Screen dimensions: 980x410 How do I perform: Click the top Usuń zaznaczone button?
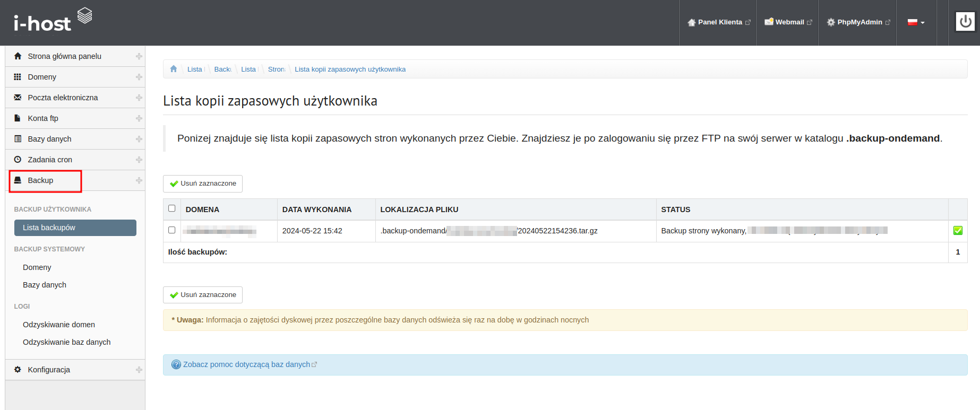(203, 184)
